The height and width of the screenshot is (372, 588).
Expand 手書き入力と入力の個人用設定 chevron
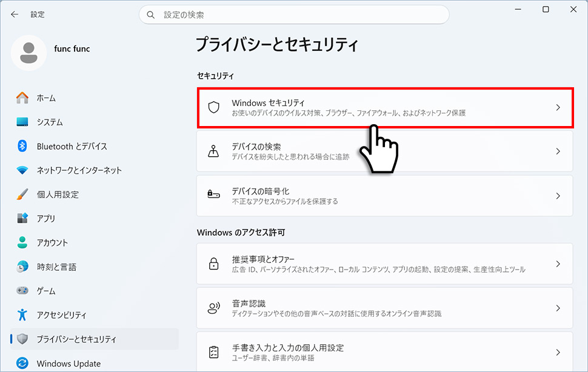[558, 352]
